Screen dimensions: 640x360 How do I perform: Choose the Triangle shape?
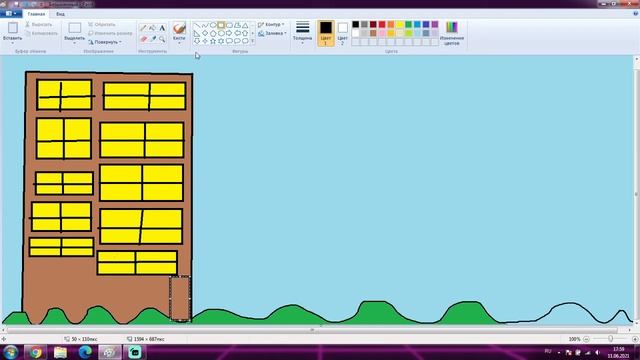[x=245, y=25]
